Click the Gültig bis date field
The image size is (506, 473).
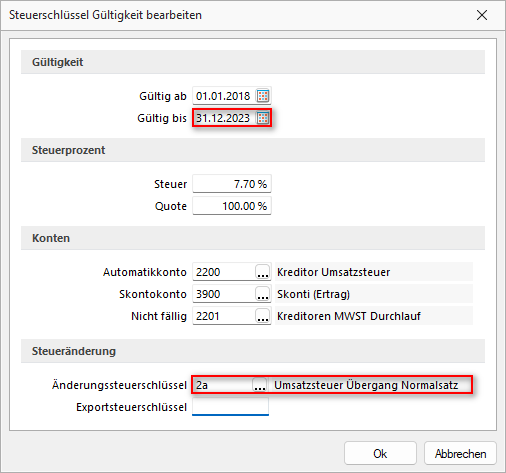224,118
